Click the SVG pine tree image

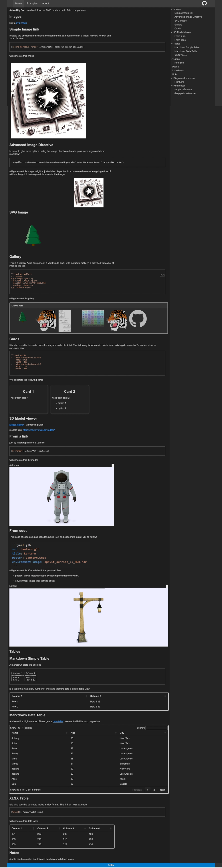pyautogui.click(x=33, y=235)
